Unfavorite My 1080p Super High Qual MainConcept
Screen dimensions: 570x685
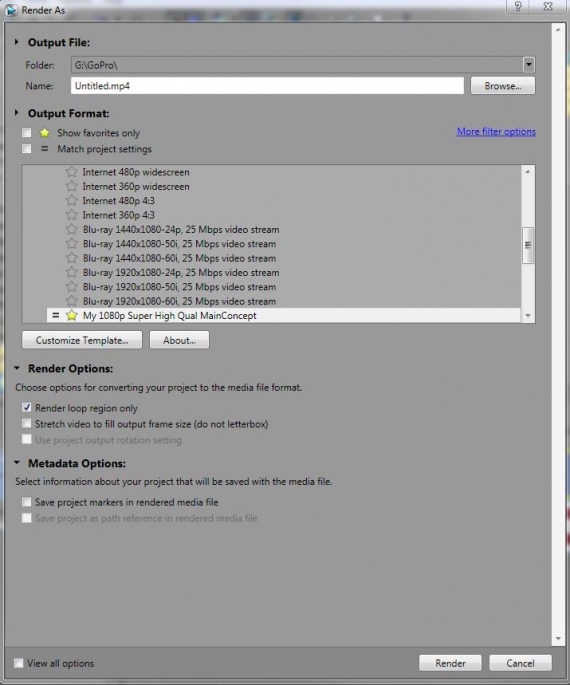pos(72,315)
